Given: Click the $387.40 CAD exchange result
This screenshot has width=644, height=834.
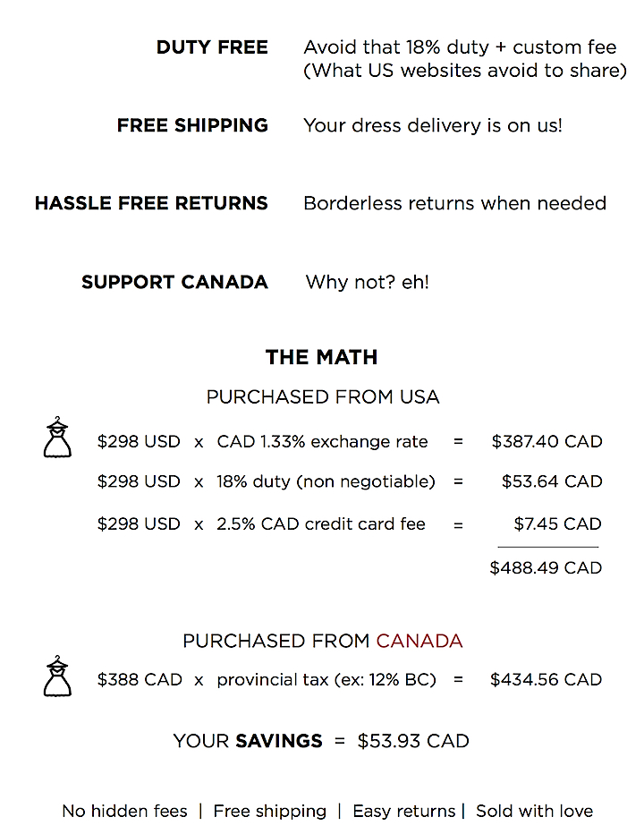Looking at the screenshot, I should point(547,441).
